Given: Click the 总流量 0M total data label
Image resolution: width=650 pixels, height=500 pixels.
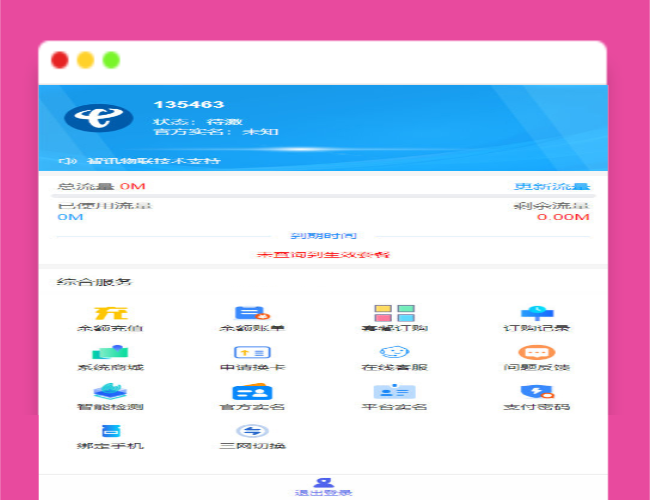Looking at the screenshot, I should click(102, 186).
